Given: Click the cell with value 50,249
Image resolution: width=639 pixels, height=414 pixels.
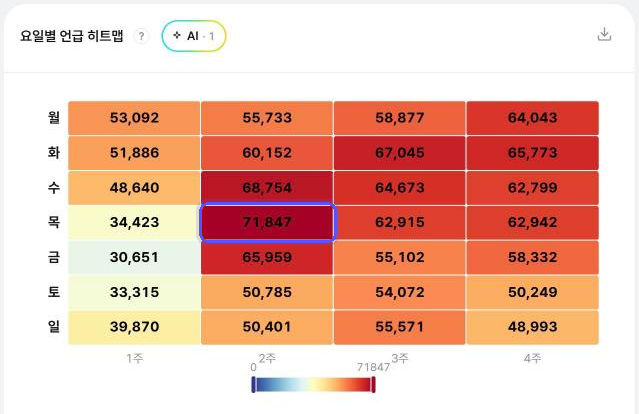Looking at the screenshot, I should point(533,293).
